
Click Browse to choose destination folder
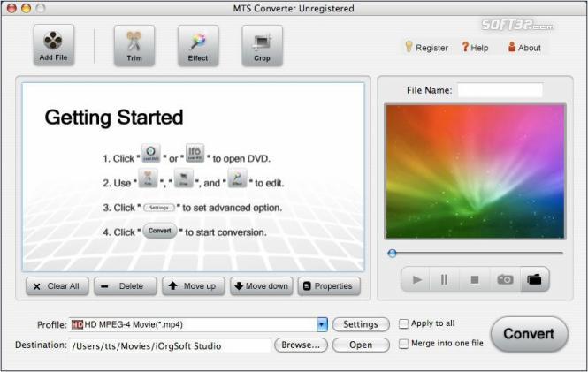pos(301,345)
